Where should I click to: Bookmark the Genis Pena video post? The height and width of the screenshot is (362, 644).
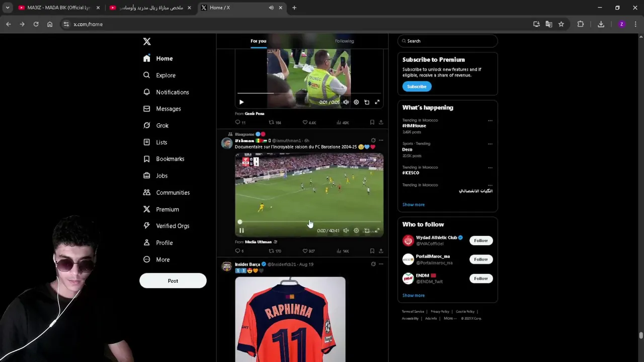[372, 122]
